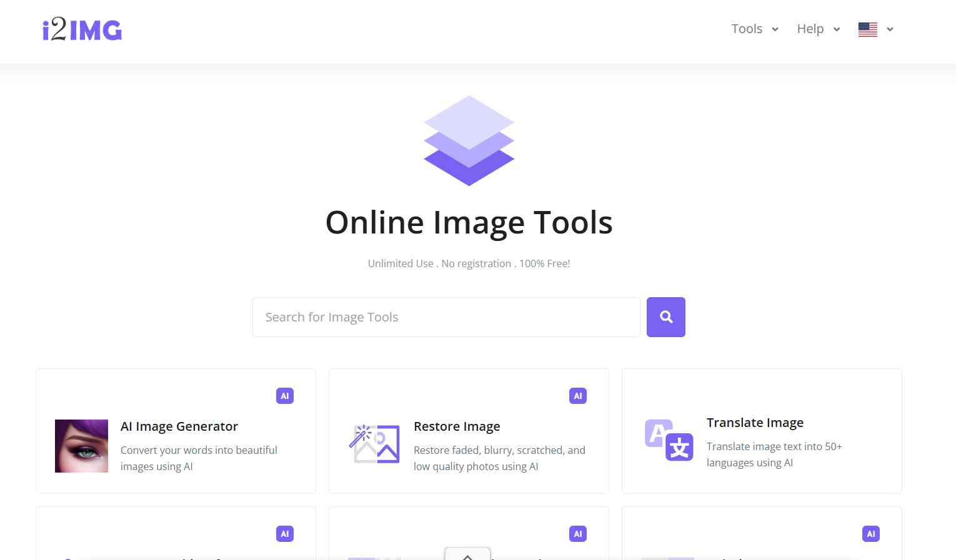Click AI badge on Restore Image card
This screenshot has width=956, height=560.
(x=578, y=396)
